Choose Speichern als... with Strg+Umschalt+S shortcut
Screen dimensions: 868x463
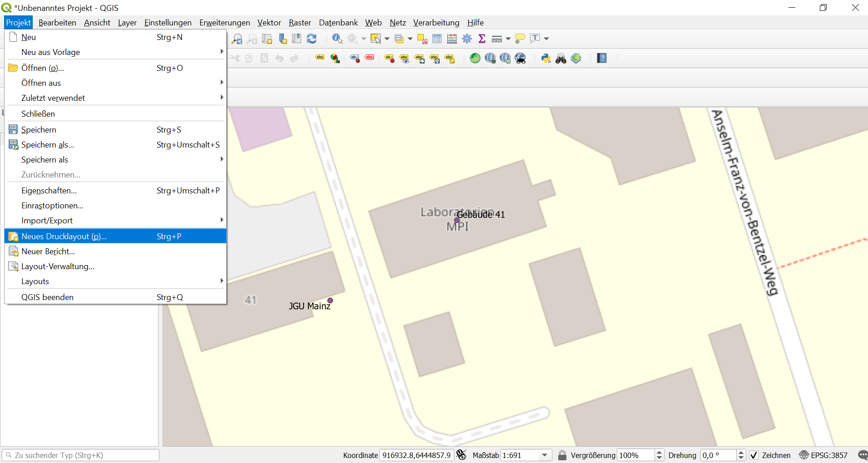[115, 145]
